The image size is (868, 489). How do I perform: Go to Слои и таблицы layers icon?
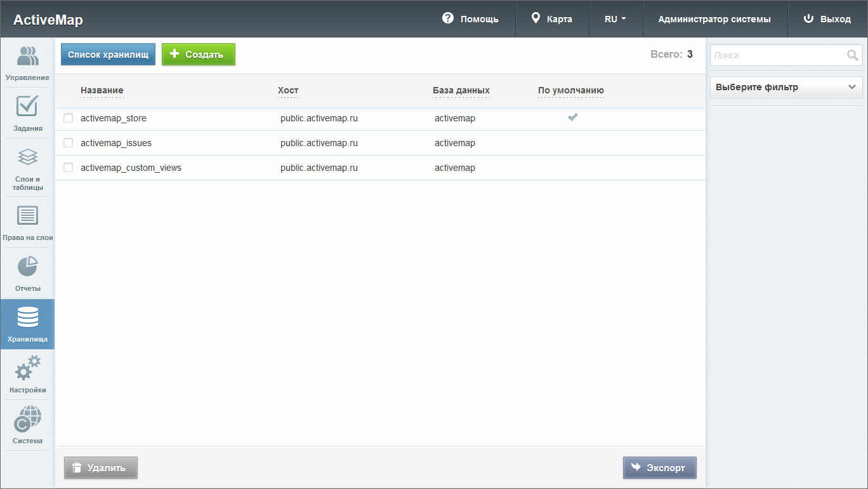pyautogui.click(x=27, y=157)
